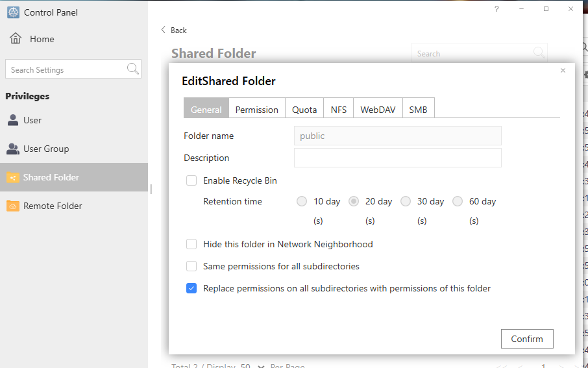Click the Confirm button
Viewport: 588px width, 368px height.
tap(527, 339)
